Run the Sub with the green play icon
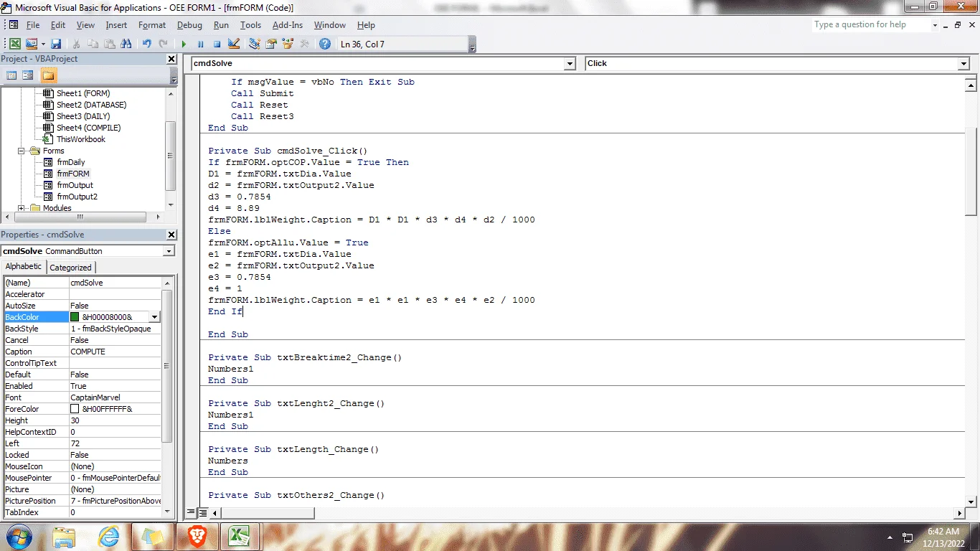This screenshot has width=980, height=551. (x=184, y=44)
